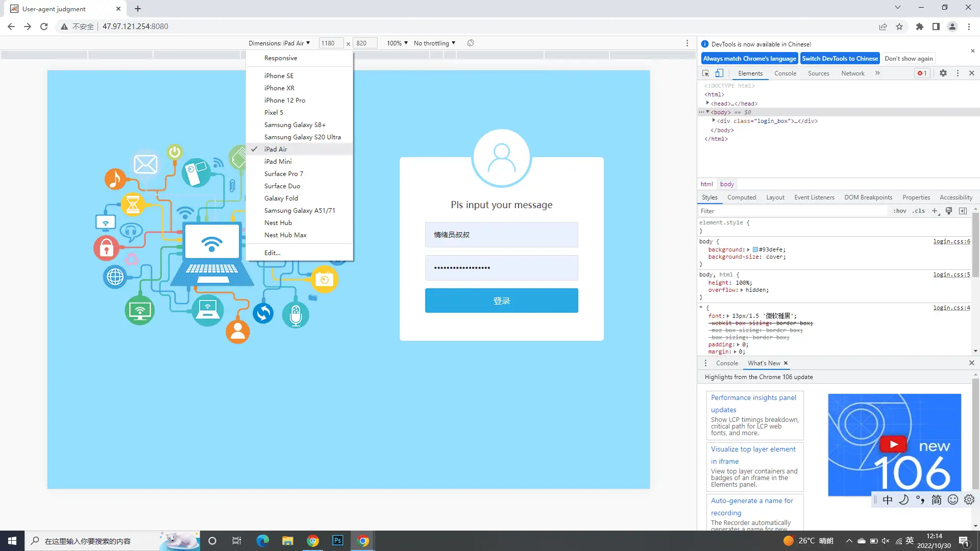
Task: Expand the login_box div node
Action: tap(714, 121)
